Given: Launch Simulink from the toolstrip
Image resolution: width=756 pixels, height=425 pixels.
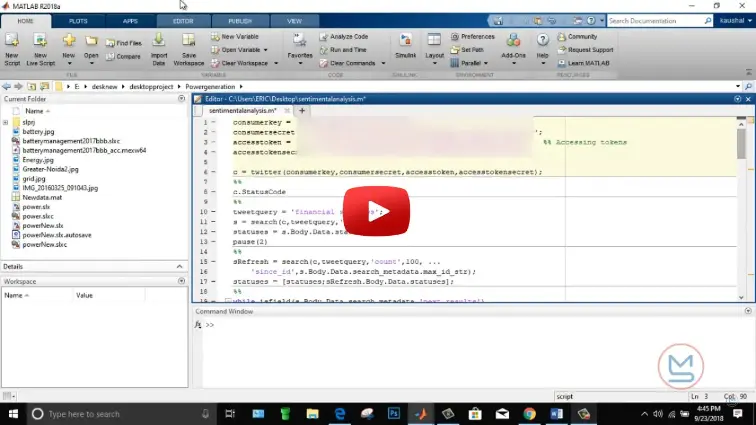Looking at the screenshot, I should point(406,43).
